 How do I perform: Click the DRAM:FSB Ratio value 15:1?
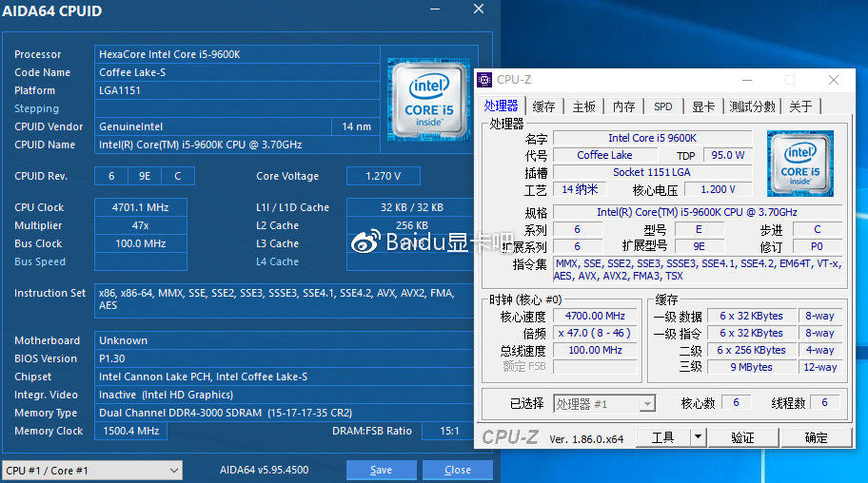click(x=449, y=431)
